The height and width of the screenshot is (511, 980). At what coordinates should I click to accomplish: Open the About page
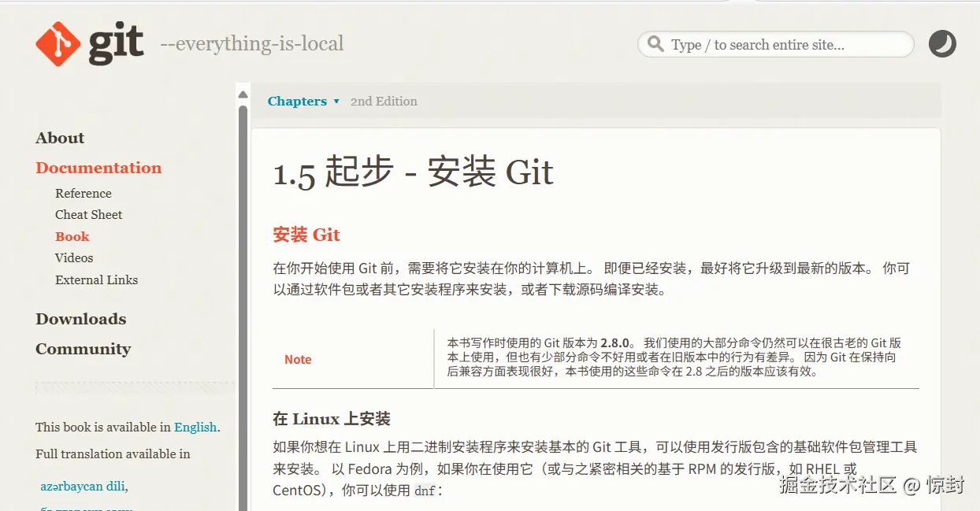pos(60,138)
